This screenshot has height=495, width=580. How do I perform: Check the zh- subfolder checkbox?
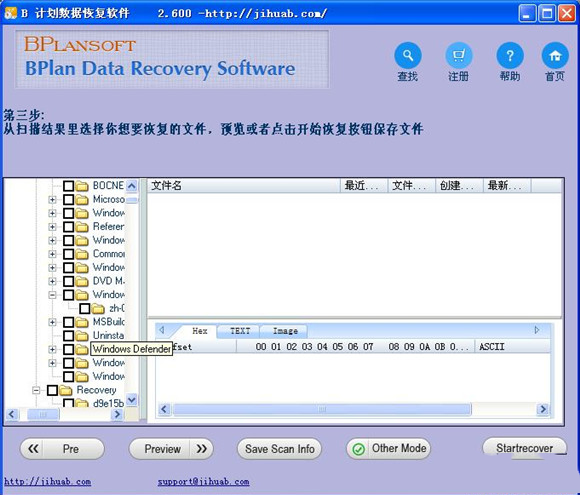[x=85, y=308]
